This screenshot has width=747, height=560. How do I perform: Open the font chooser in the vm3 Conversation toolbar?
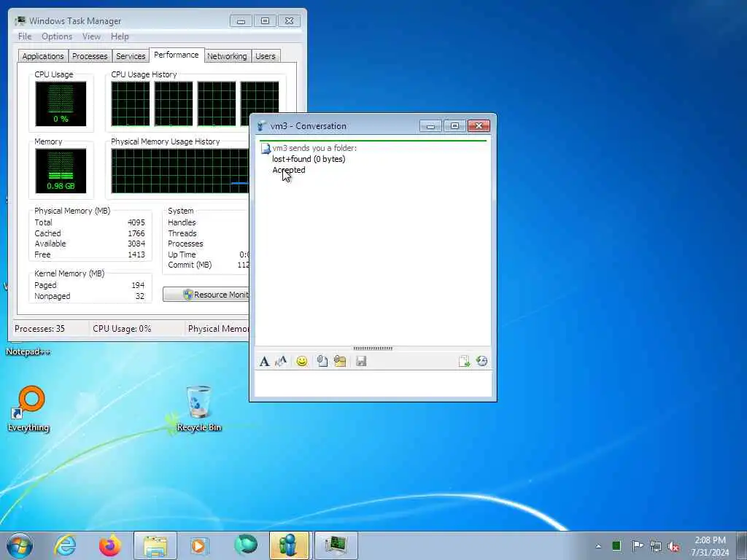264,362
